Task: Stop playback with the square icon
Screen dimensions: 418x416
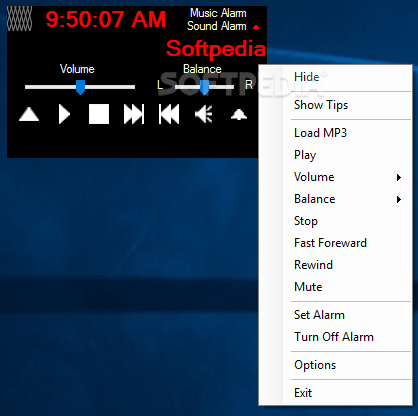Action: pyautogui.click(x=99, y=114)
